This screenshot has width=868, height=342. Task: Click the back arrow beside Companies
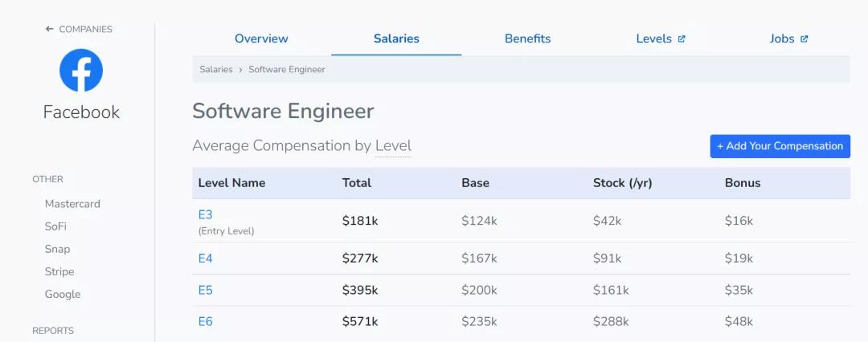(x=50, y=29)
